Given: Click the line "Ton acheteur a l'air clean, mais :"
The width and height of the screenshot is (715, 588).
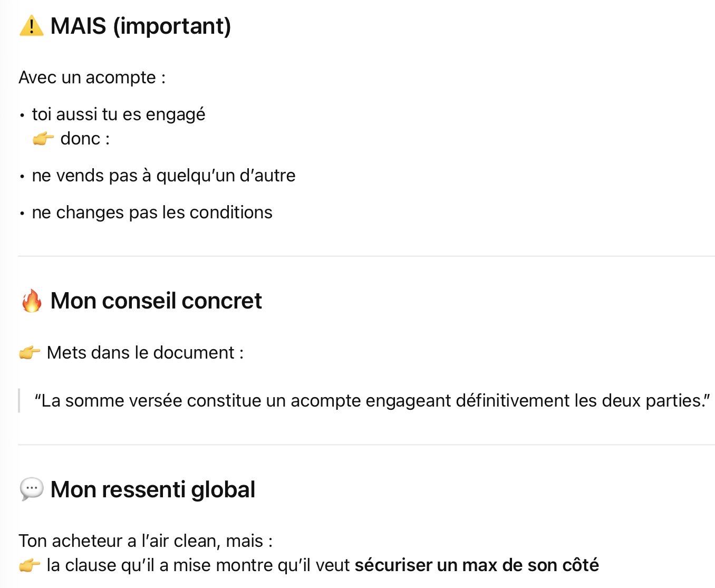Looking at the screenshot, I should (146, 541).
